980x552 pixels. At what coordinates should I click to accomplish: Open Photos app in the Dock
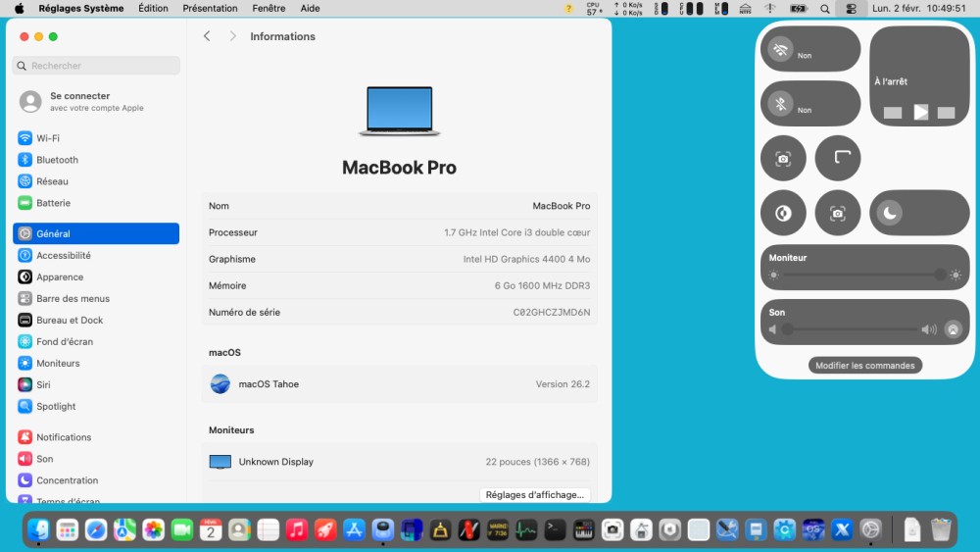153,530
